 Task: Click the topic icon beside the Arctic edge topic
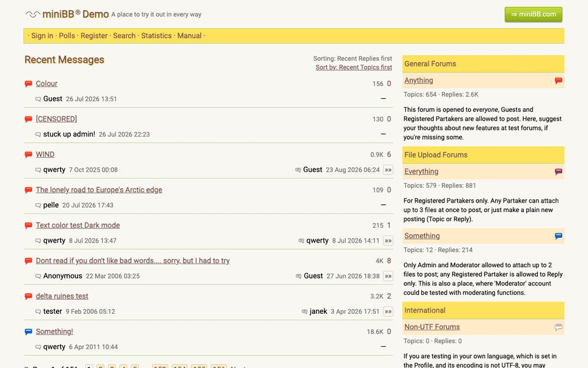(28, 190)
